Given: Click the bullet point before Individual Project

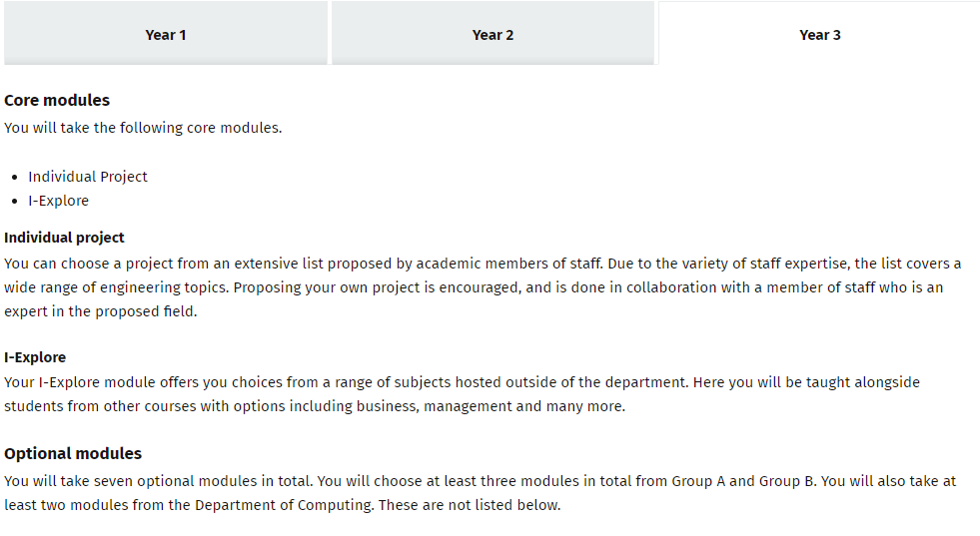Looking at the screenshot, I should click(x=14, y=177).
